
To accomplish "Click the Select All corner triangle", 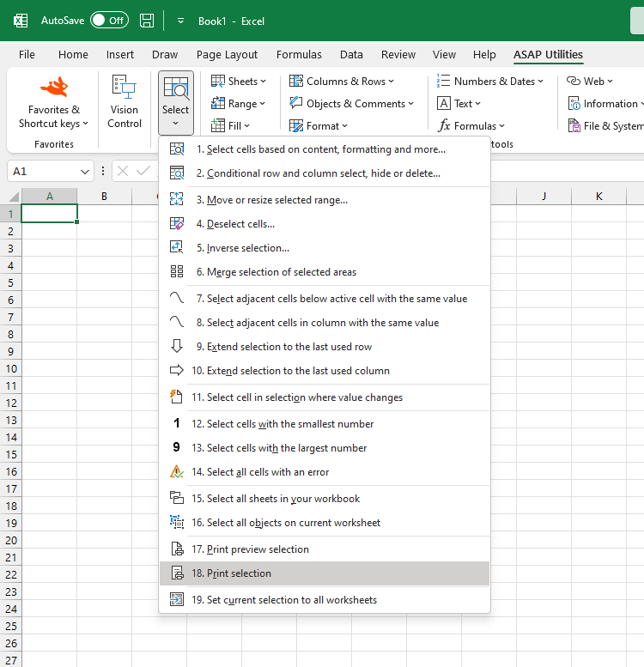I will coord(13,197).
